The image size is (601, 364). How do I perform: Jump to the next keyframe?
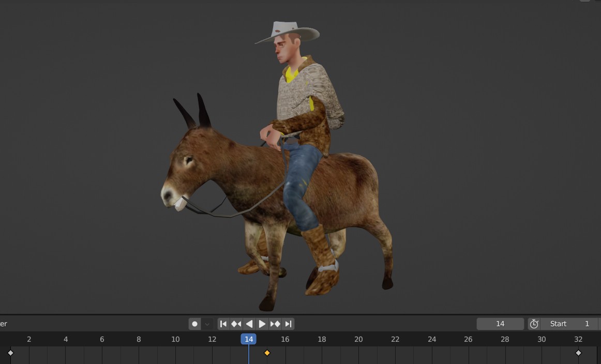point(275,324)
